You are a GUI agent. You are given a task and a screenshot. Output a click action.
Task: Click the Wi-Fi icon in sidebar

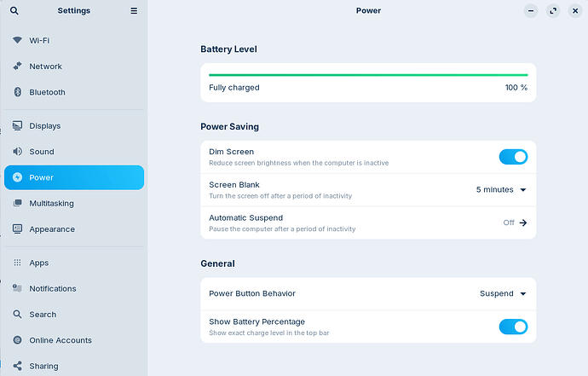[17, 40]
